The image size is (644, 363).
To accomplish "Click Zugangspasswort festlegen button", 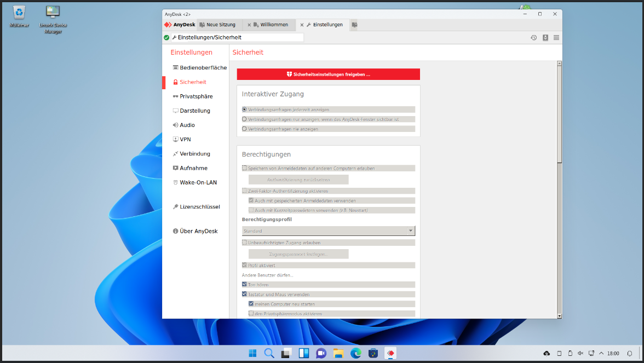I will click(298, 254).
